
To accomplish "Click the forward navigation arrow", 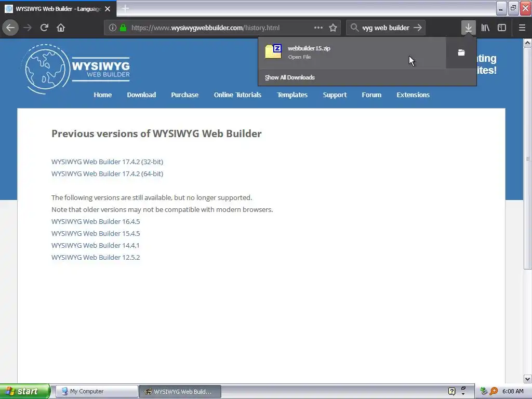I will tap(28, 28).
